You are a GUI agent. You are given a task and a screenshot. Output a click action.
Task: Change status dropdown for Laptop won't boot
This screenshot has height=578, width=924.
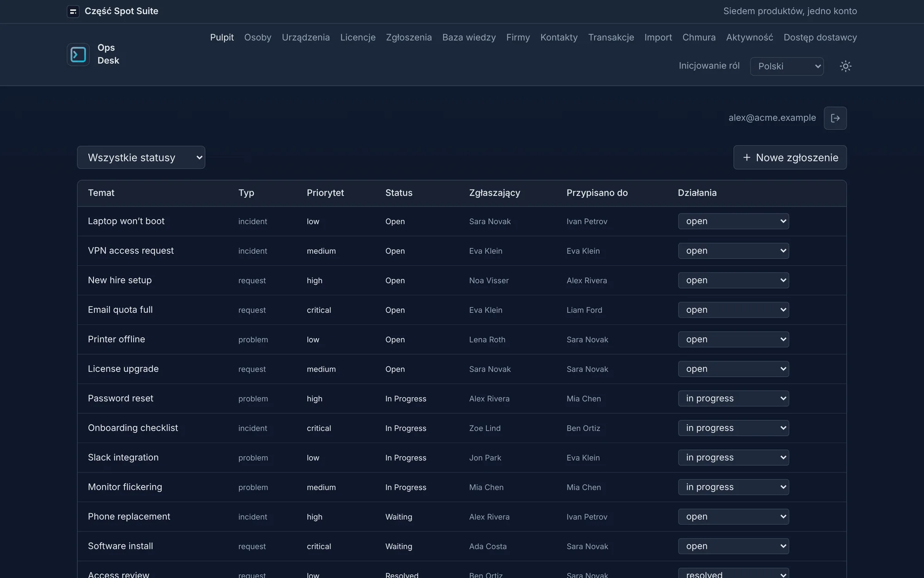(x=734, y=221)
